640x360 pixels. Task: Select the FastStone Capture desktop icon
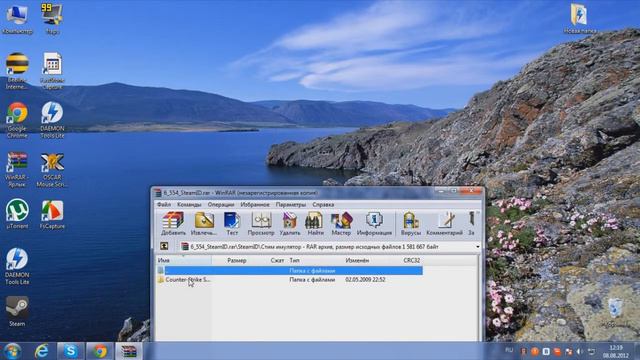52,71
